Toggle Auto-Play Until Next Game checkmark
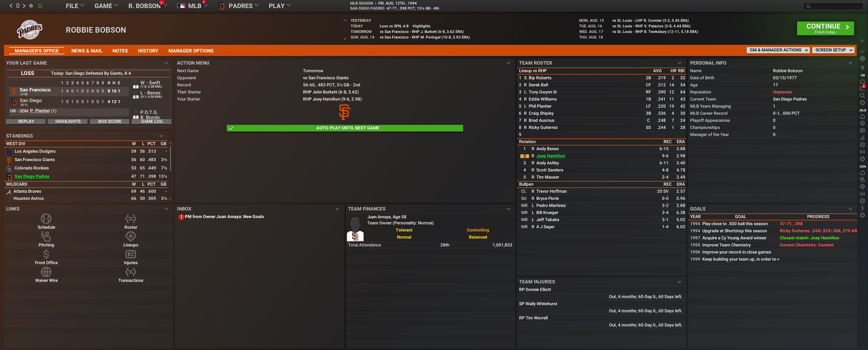The image size is (868, 350). pos(231,128)
